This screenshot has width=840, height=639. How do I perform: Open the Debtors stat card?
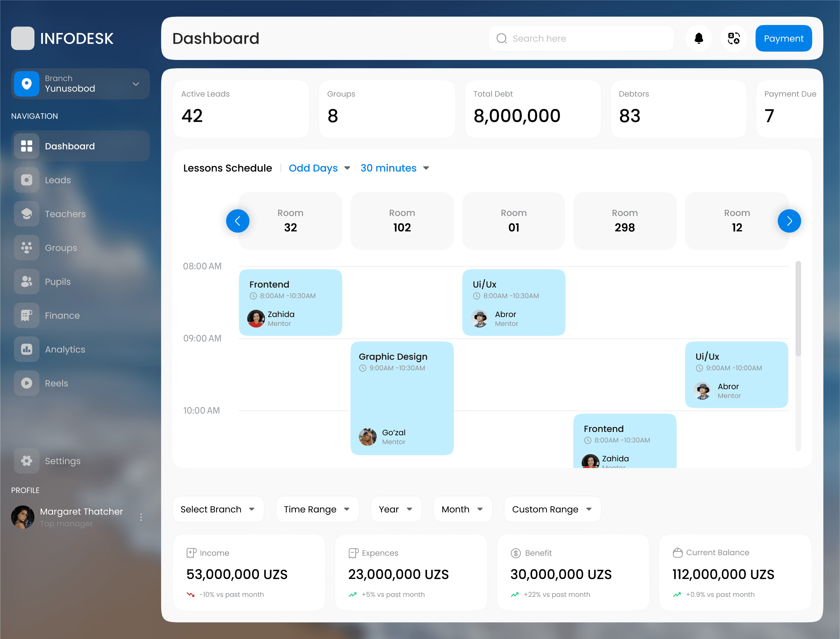pyautogui.click(x=679, y=109)
